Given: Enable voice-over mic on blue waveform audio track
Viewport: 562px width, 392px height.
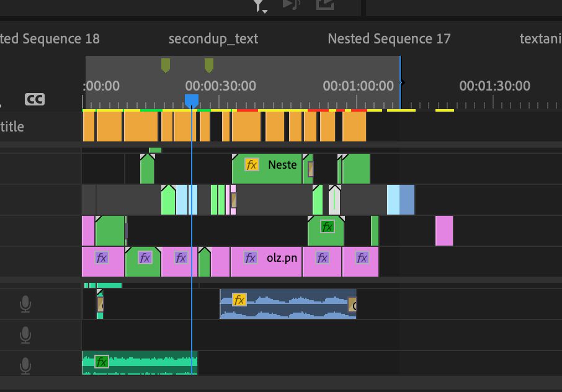Looking at the screenshot, I should [x=25, y=304].
